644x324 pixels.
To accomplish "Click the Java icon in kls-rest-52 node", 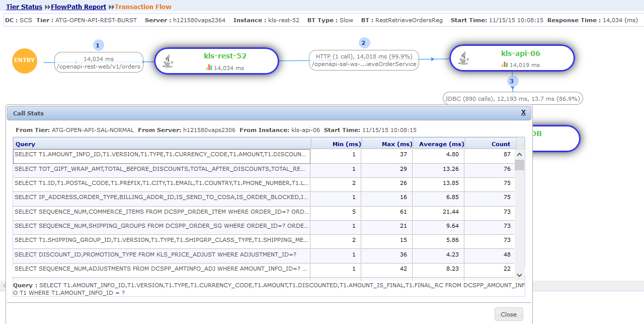I will pyautogui.click(x=168, y=61).
